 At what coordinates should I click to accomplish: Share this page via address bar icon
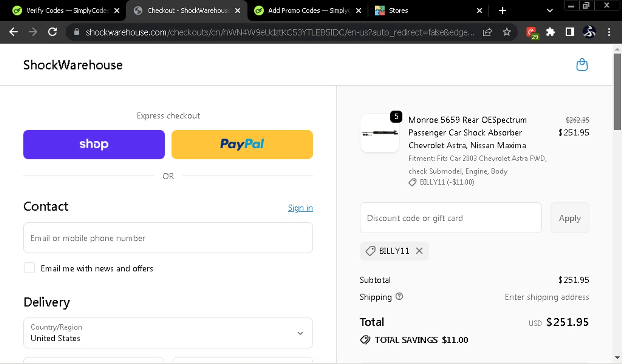tap(487, 32)
